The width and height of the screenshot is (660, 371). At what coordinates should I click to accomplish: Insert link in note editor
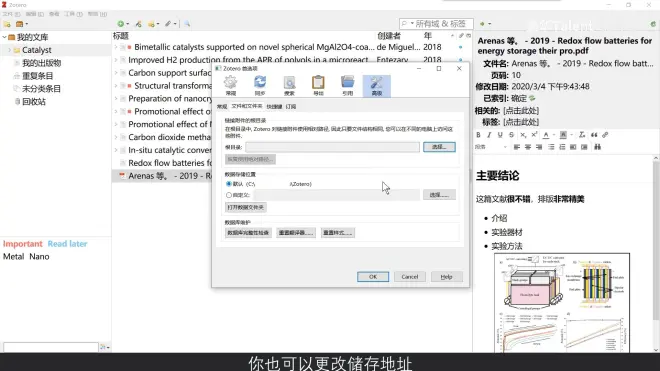(x=605, y=135)
